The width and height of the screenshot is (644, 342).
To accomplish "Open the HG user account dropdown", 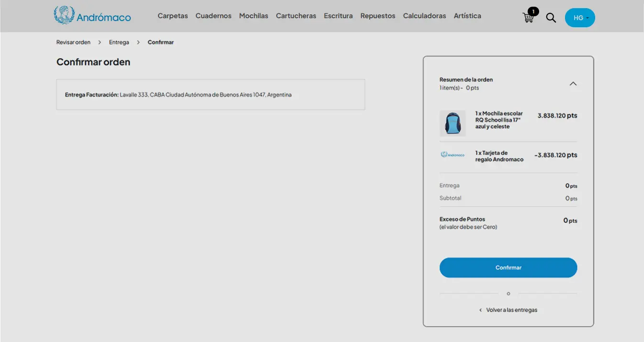I will coord(580,18).
